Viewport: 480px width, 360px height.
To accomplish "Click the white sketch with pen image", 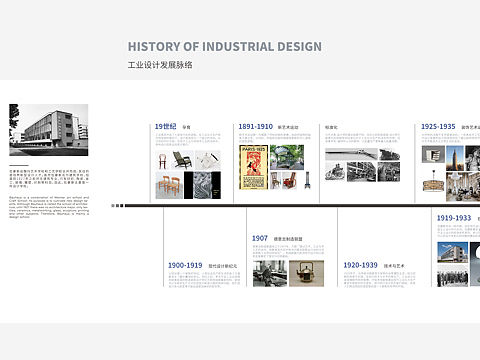I will (x=208, y=160).
